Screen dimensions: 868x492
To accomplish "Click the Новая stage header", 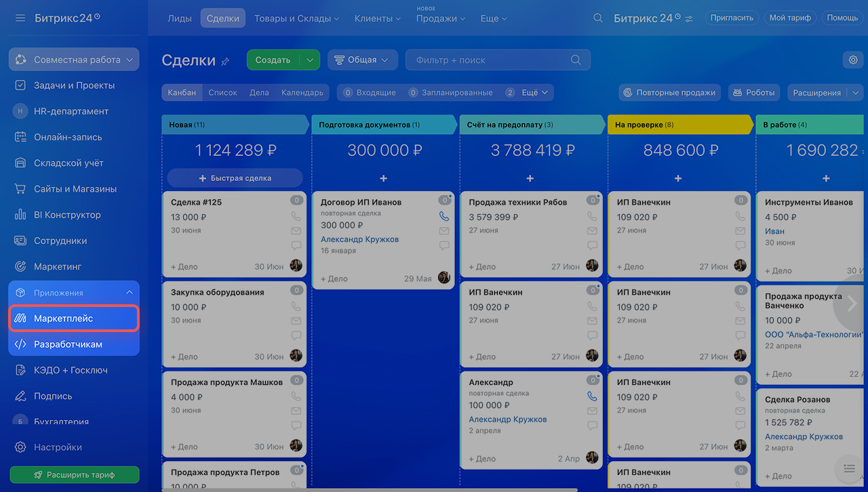I will pos(234,125).
